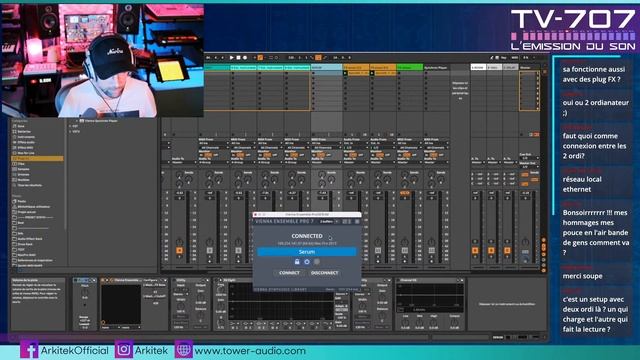Screen dimensions: 640x360
Task: Click the rightmost icon in Vienna Ensemble header
Action: tap(357, 222)
